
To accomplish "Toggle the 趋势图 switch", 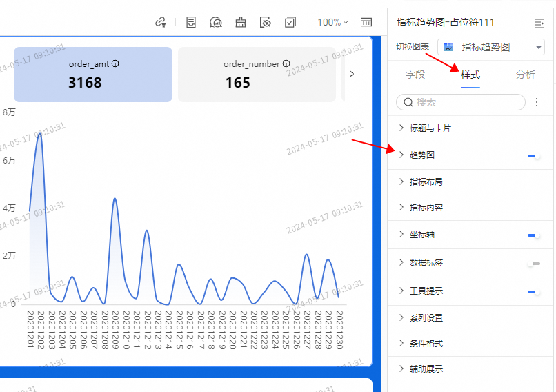I will coord(533,156).
